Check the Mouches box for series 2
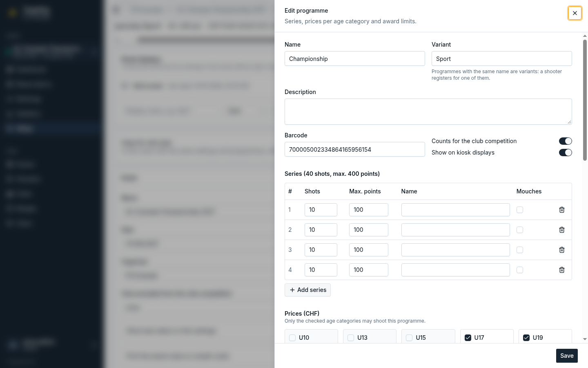Screen dimensions: 588x368 click(x=520, y=230)
